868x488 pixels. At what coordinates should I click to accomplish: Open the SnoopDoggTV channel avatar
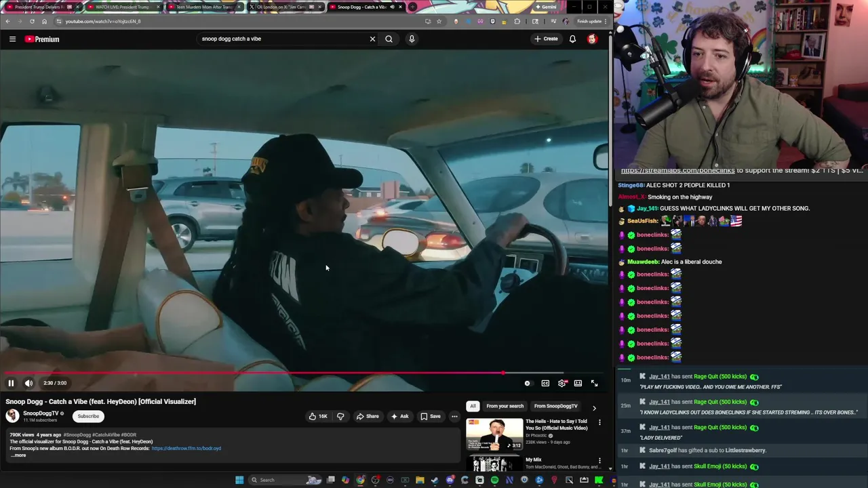coord(12,416)
